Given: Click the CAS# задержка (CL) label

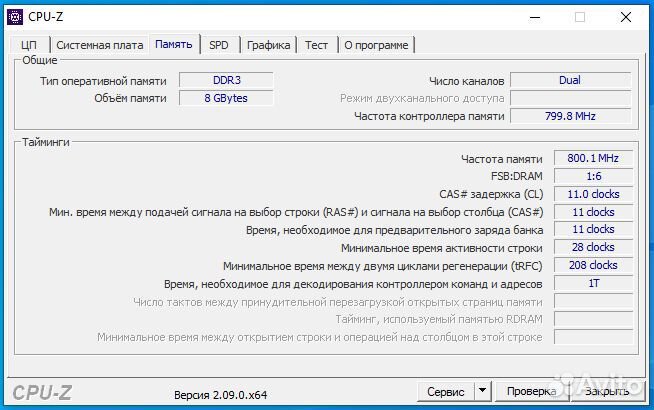Looking at the screenshot, I should tap(491, 194).
